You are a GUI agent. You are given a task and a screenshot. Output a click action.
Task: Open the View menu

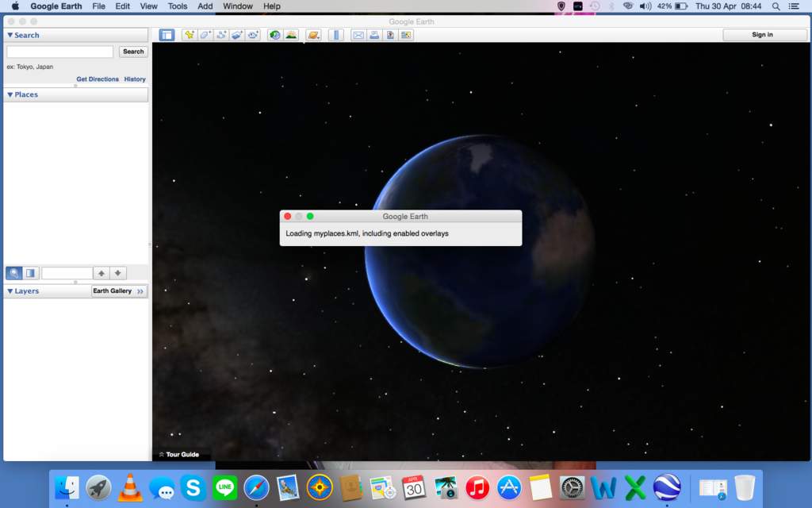pyautogui.click(x=148, y=6)
